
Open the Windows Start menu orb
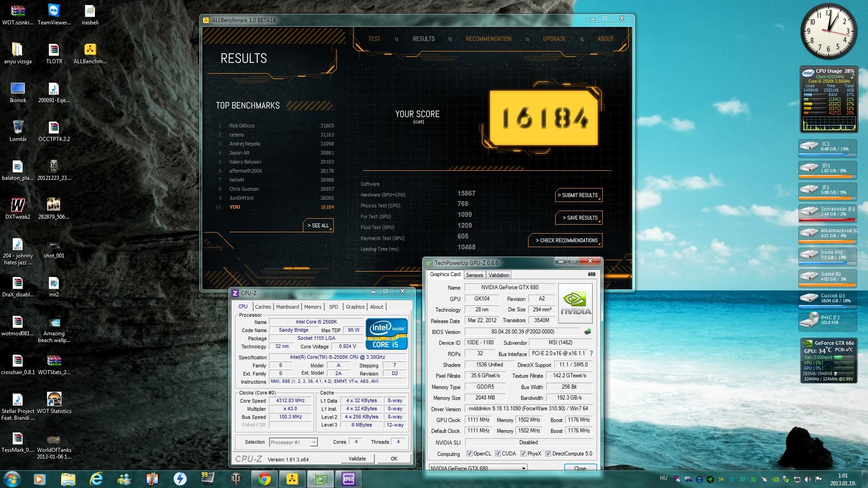[x=11, y=479]
